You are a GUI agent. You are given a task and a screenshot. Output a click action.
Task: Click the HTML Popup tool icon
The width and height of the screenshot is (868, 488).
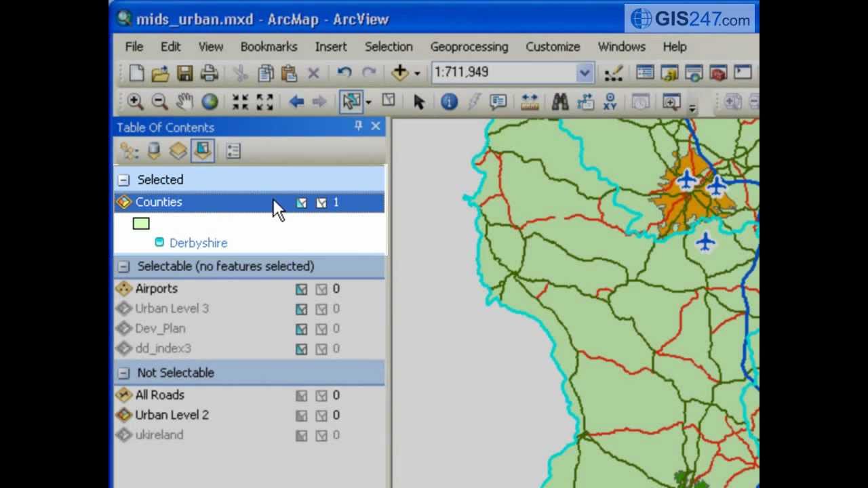coord(498,102)
